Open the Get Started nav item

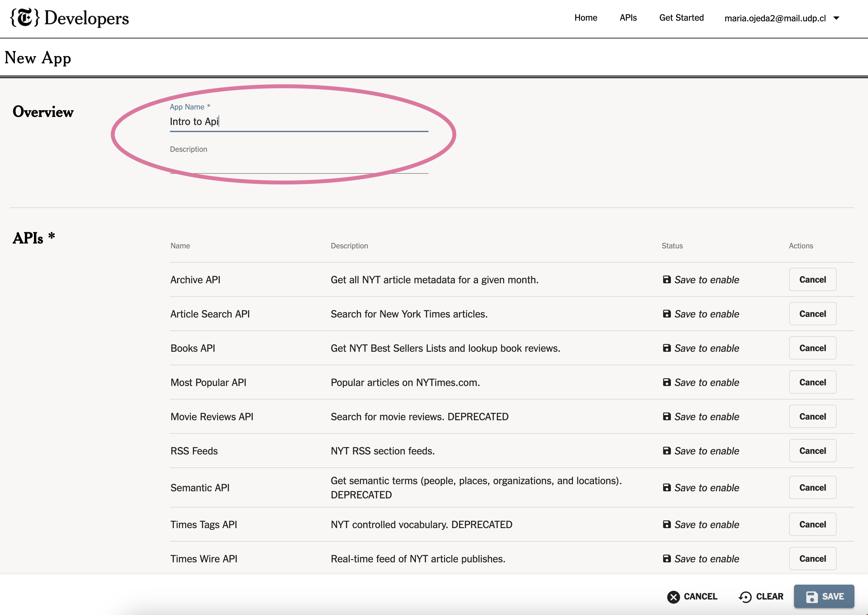pos(681,18)
